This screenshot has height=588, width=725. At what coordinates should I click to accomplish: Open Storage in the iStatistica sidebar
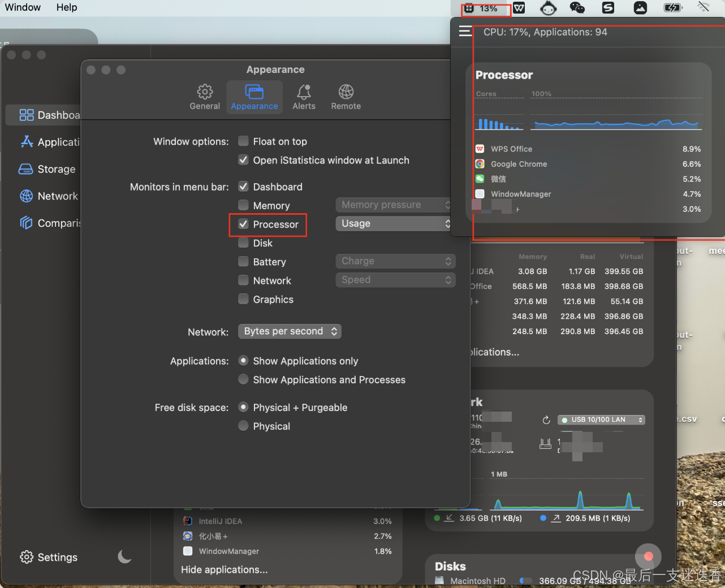[48, 169]
